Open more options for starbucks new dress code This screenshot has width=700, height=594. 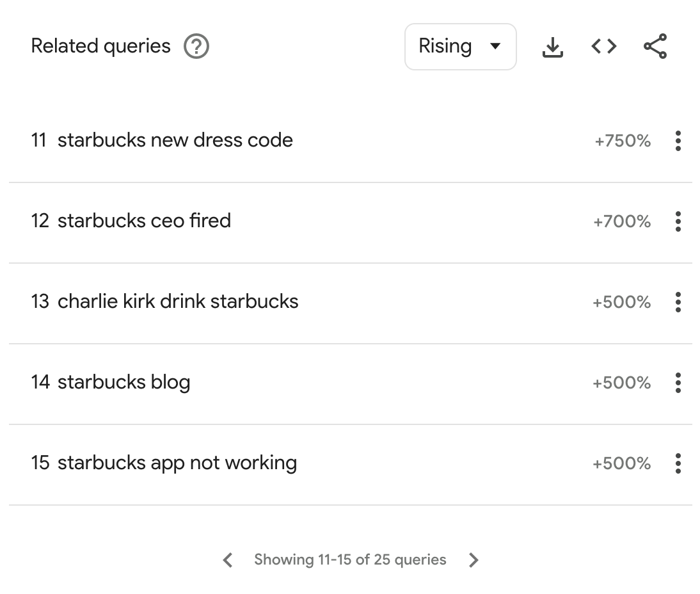678,141
